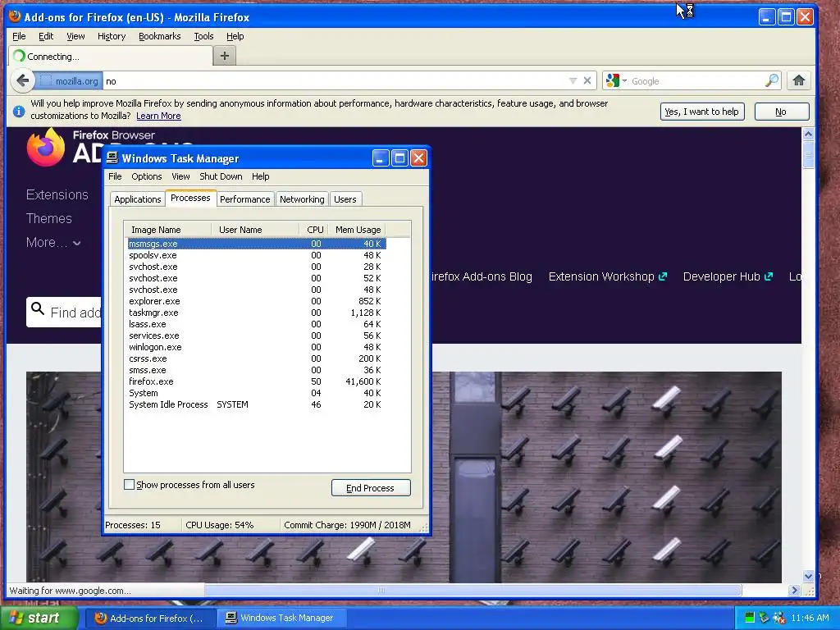Image resolution: width=840 pixels, height=630 pixels.
Task: Open the address bar history dropdown arrow
Action: [573, 81]
